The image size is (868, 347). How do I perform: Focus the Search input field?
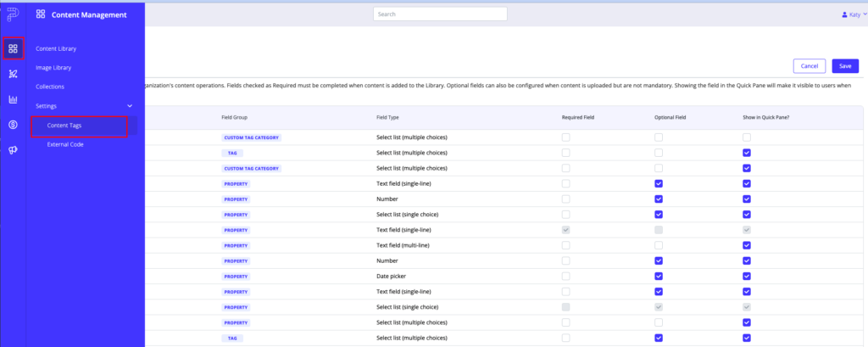(x=440, y=14)
